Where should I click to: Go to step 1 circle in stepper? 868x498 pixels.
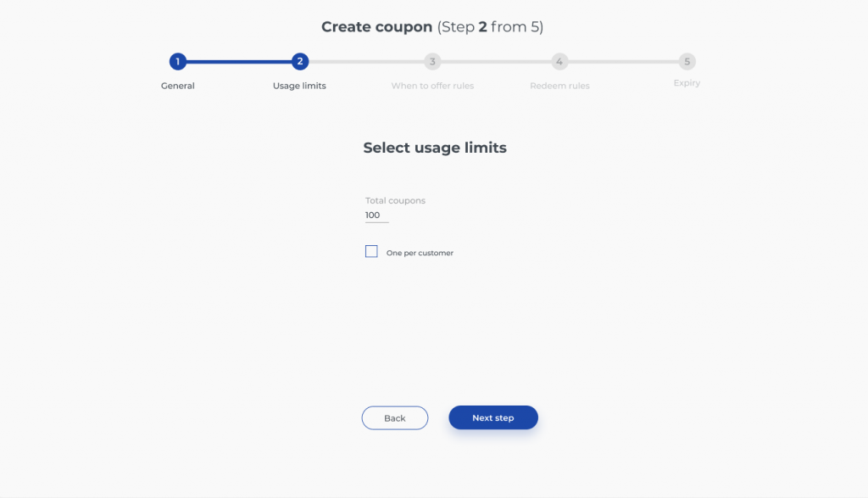coord(178,61)
